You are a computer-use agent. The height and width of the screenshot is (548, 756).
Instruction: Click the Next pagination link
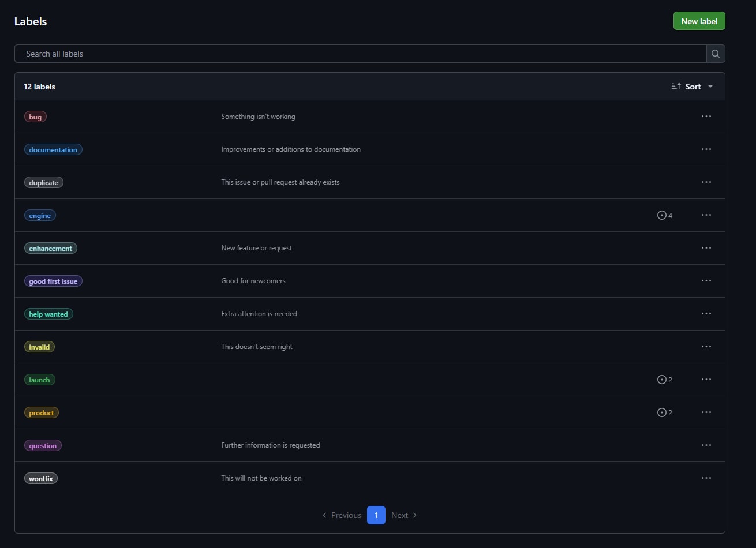point(404,515)
